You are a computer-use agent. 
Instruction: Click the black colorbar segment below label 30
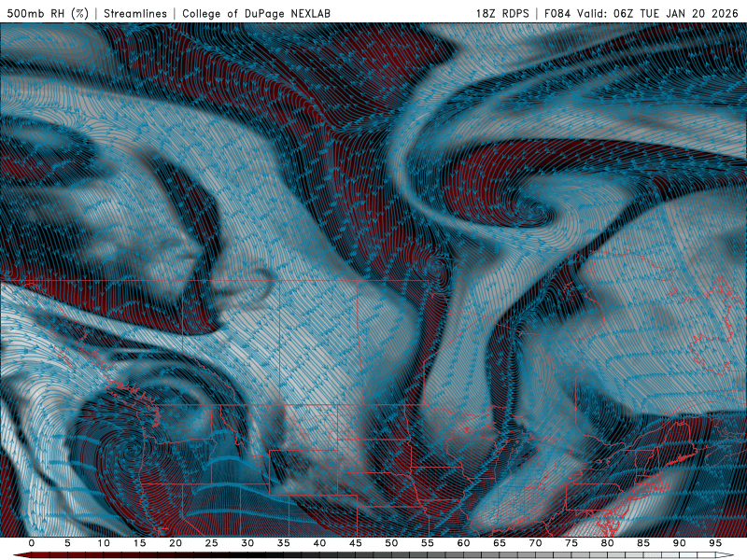pyautogui.click(x=247, y=555)
